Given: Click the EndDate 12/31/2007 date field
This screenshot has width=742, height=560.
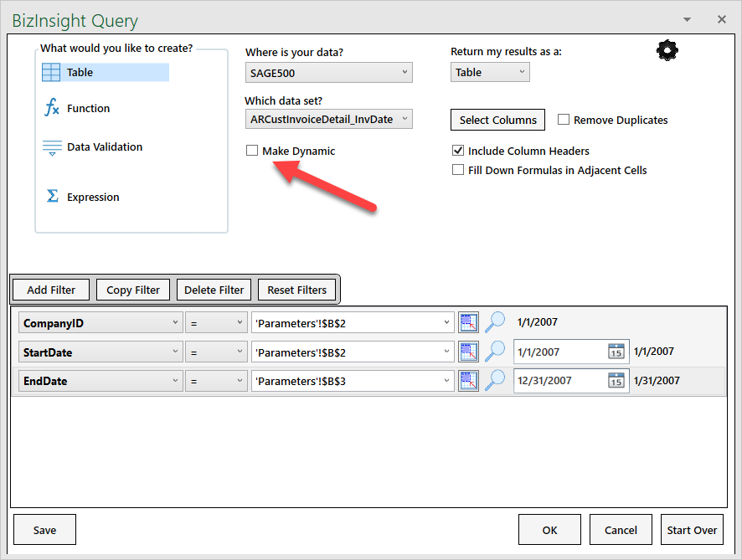Looking at the screenshot, I should 571,380.
